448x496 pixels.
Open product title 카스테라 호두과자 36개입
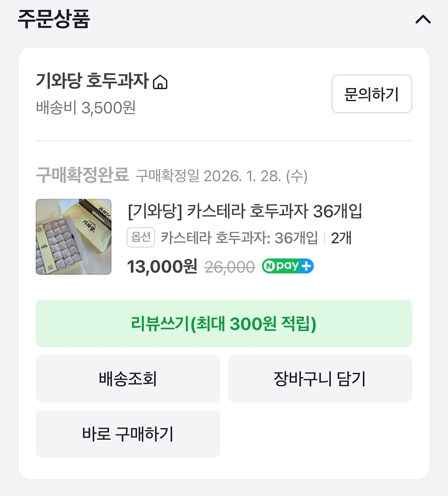245,211
